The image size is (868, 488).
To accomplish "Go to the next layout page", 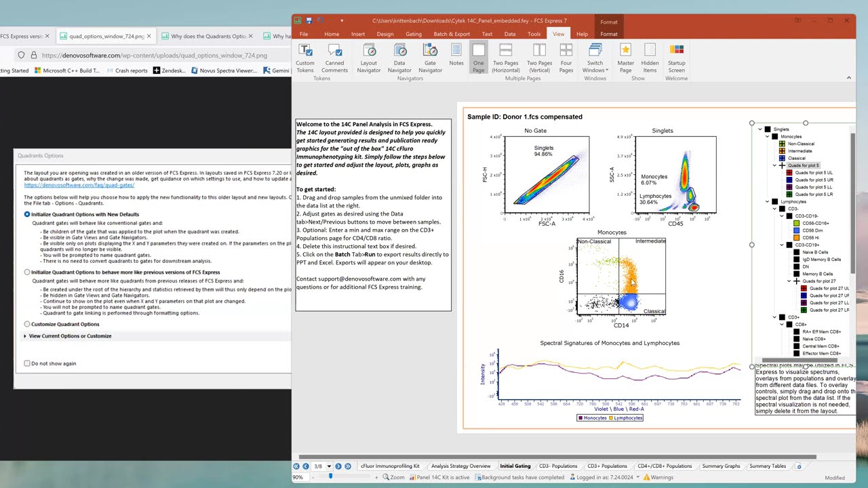I will pyautogui.click(x=338, y=466).
